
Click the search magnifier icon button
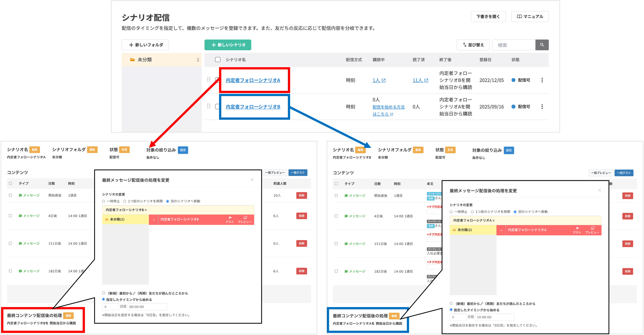(542, 45)
